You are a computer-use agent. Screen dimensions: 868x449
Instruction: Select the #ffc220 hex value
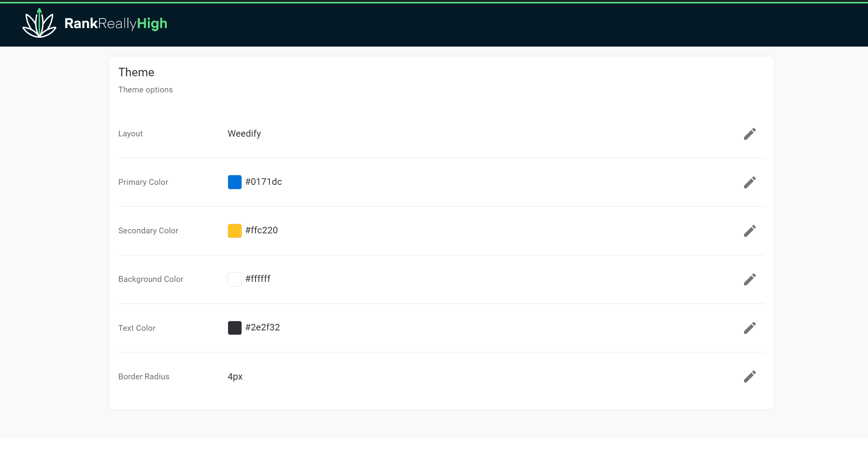click(x=262, y=230)
